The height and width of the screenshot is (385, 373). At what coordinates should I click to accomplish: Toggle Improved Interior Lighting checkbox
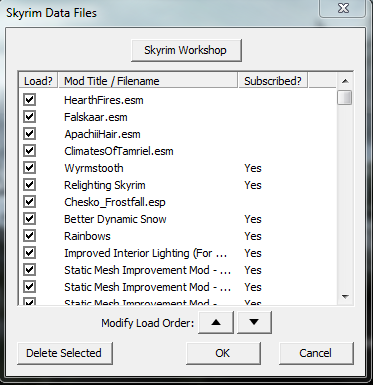(29, 253)
